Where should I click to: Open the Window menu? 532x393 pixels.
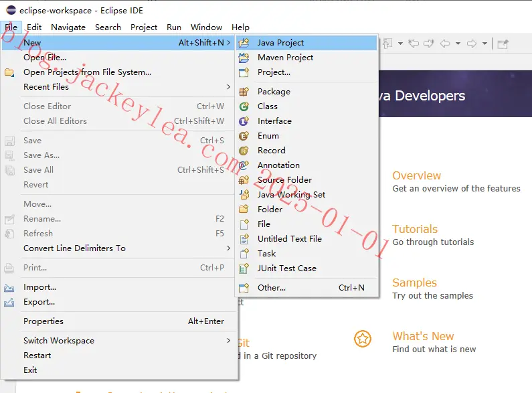click(206, 27)
